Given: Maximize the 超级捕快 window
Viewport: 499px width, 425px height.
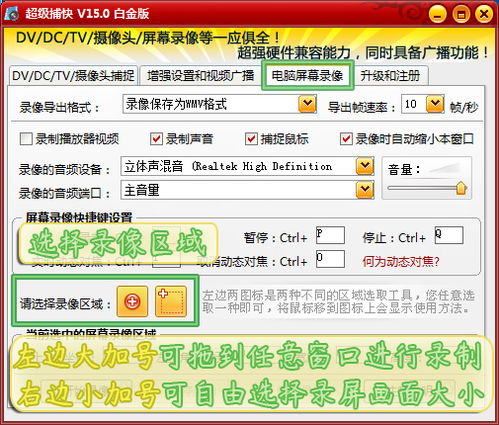Looking at the screenshot, I should coord(461,14).
